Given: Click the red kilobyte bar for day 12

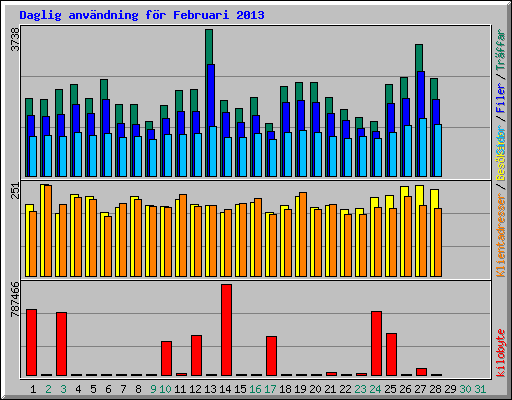Looking at the screenshot, I should (x=196, y=355).
